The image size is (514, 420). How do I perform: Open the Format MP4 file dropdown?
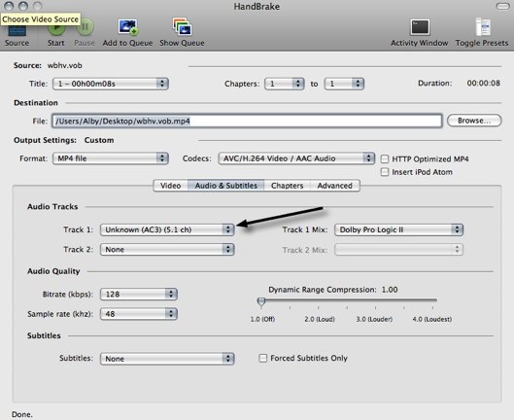[111, 158]
